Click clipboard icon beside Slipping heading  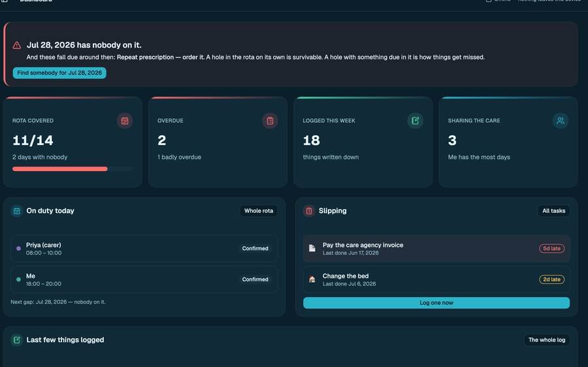point(309,211)
